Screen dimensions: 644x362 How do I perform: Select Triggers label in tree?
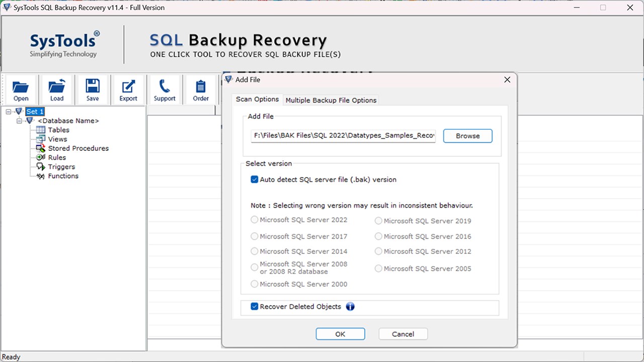coord(61,167)
